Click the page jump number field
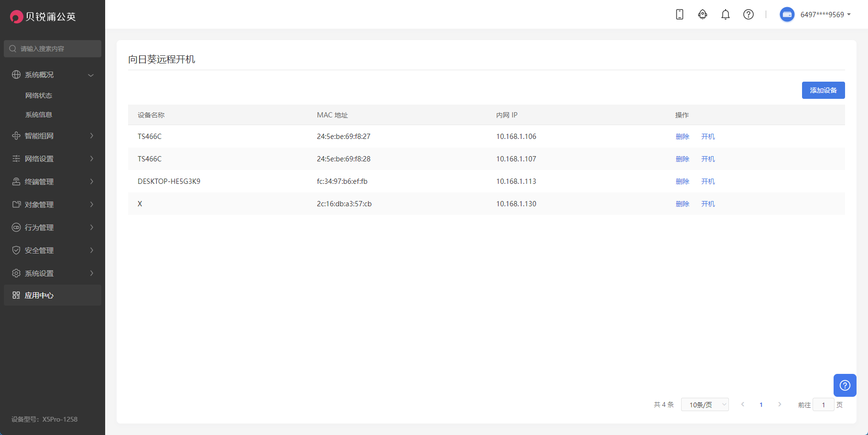The image size is (868, 435). pyautogui.click(x=823, y=404)
